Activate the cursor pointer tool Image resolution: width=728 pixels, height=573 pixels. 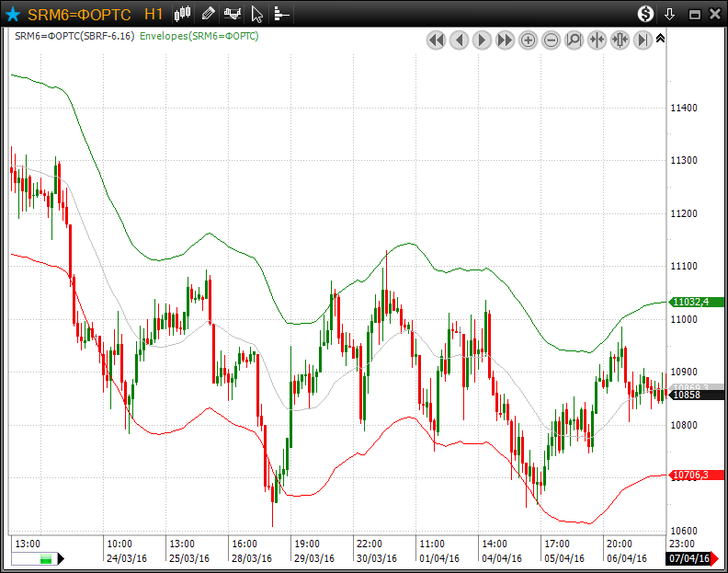pyautogui.click(x=257, y=14)
